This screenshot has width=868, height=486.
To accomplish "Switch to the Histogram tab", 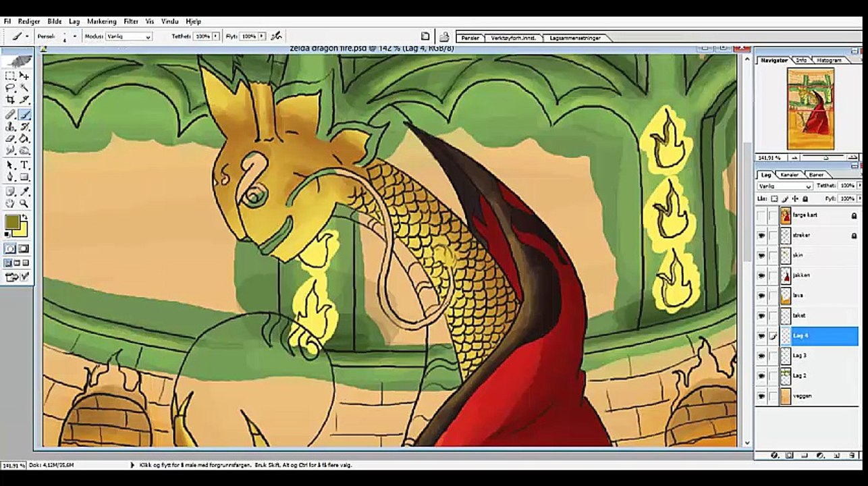I will point(829,60).
